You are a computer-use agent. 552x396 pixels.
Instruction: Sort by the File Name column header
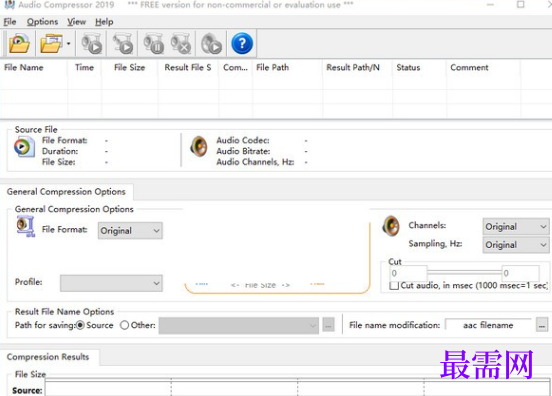(34, 68)
